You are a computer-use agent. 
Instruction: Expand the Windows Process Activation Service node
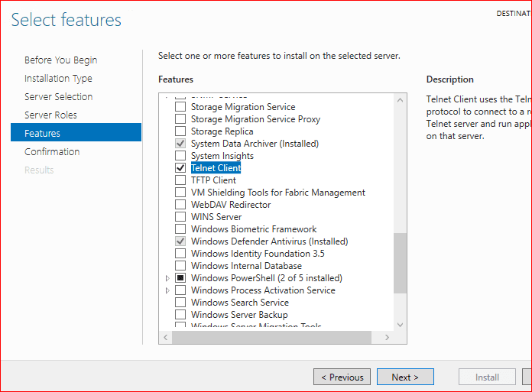click(167, 290)
